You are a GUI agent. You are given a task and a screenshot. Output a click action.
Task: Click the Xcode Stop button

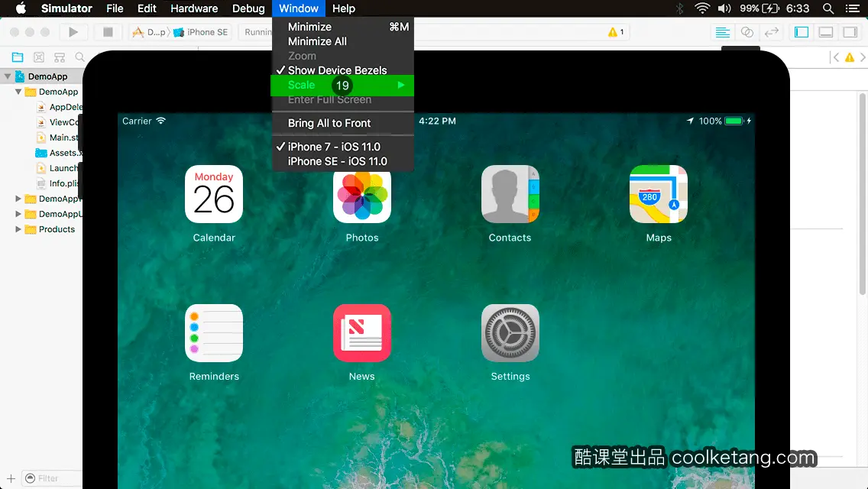coord(108,32)
